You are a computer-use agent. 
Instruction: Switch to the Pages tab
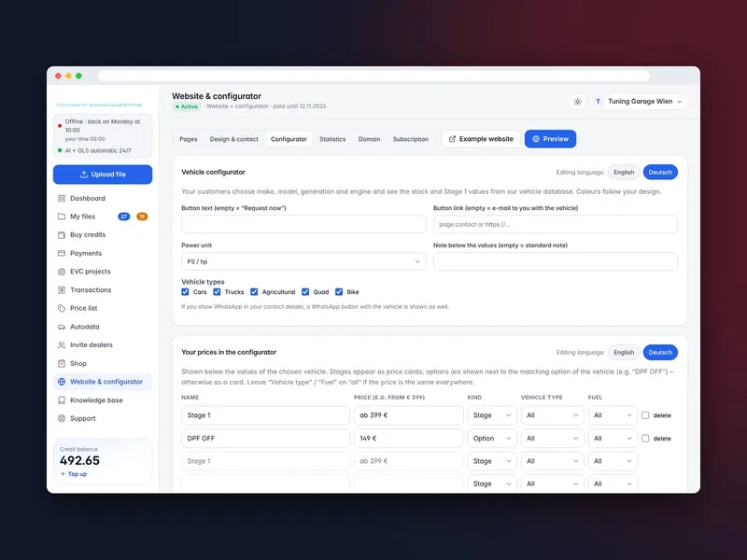189,139
